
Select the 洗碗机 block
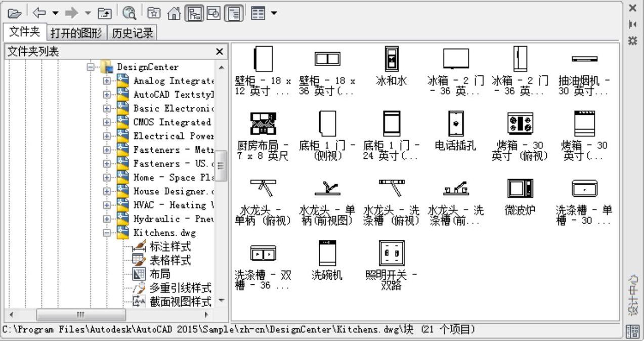(x=327, y=260)
